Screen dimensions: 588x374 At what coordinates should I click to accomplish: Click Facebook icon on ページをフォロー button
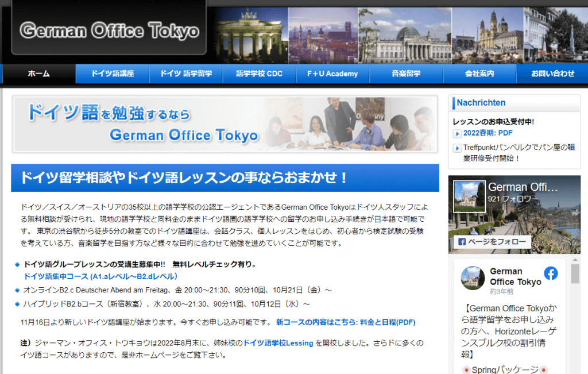[x=462, y=242]
